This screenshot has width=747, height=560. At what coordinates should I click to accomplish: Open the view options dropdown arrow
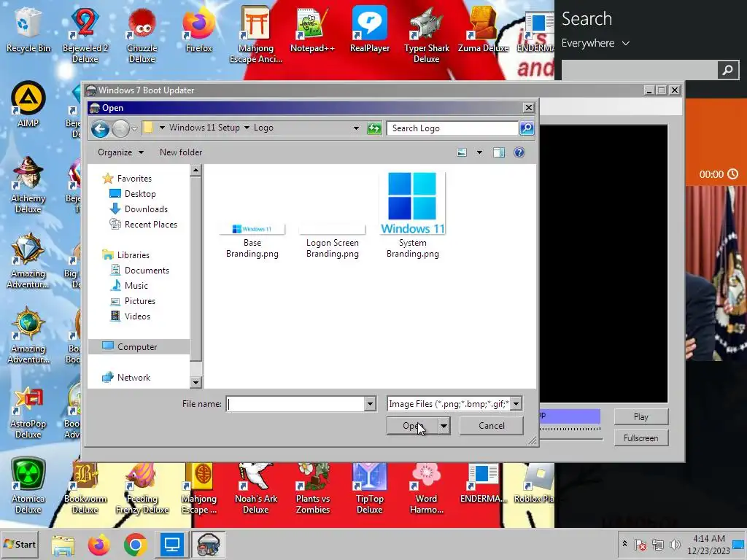[x=479, y=152]
